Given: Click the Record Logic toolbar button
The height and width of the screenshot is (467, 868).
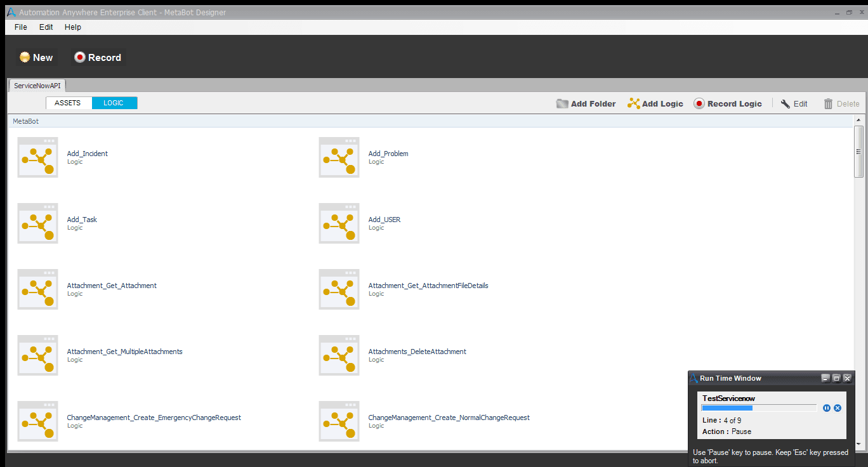Looking at the screenshot, I should (x=728, y=103).
